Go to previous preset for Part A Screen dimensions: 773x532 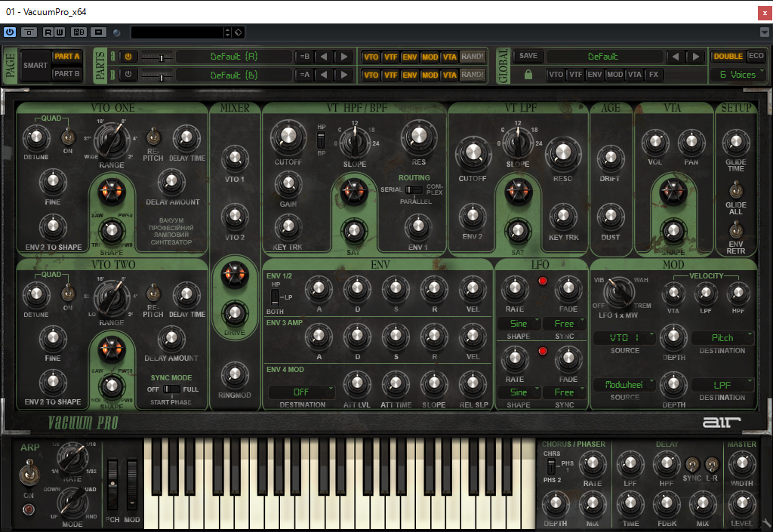point(324,57)
